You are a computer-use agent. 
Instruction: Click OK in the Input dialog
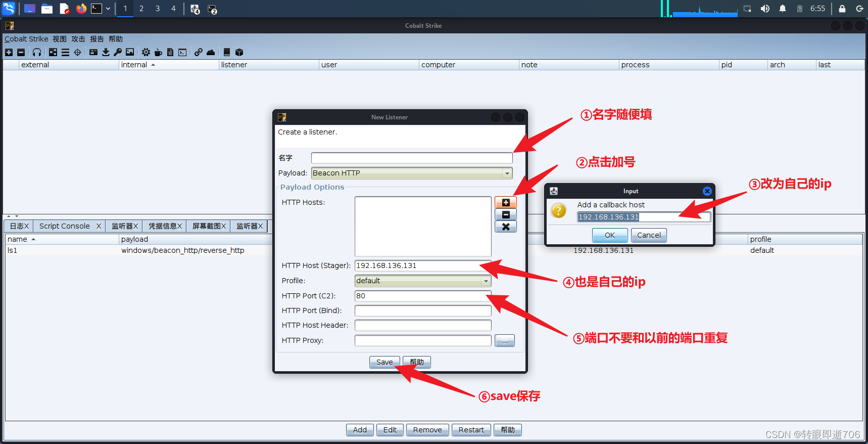[x=610, y=235]
